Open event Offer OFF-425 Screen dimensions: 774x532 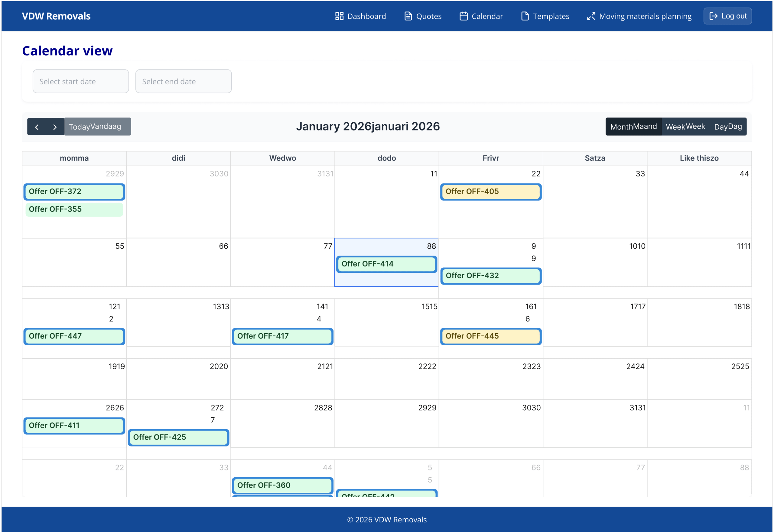pyautogui.click(x=178, y=437)
